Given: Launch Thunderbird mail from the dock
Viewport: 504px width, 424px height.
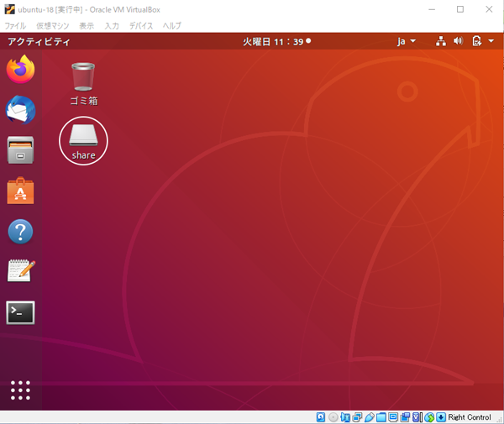Looking at the screenshot, I should 20,109.
